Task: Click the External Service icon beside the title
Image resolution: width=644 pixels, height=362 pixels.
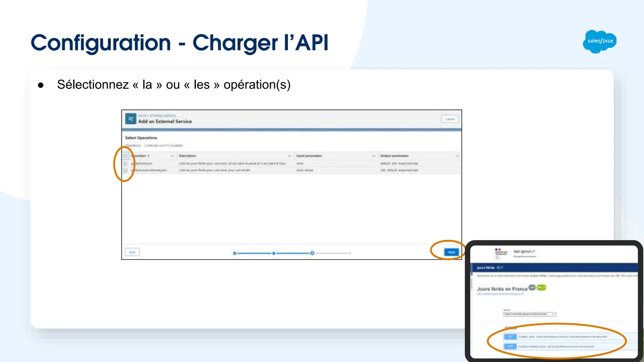Action: pos(131,119)
